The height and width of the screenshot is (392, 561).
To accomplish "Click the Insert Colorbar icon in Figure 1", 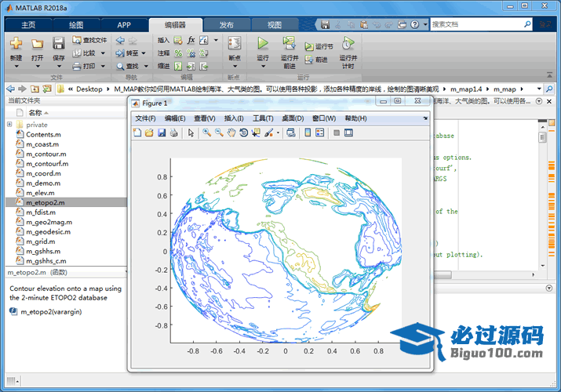I will coord(308,132).
